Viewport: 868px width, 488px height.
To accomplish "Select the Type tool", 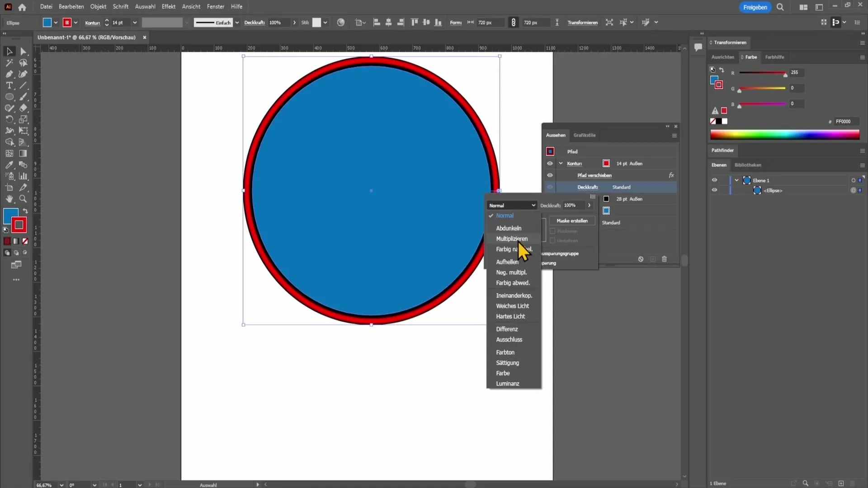I will (x=9, y=85).
